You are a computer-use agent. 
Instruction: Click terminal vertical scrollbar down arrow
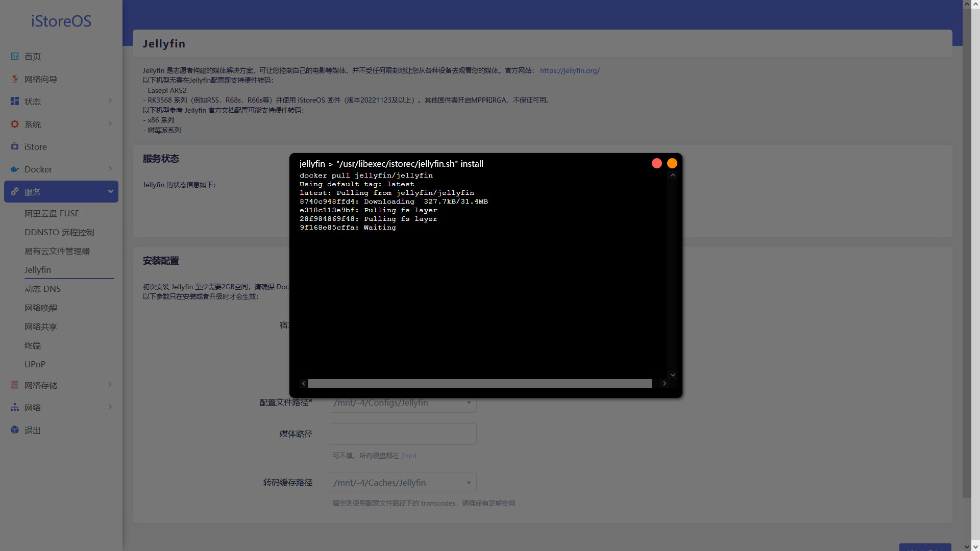[x=673, y=375]
